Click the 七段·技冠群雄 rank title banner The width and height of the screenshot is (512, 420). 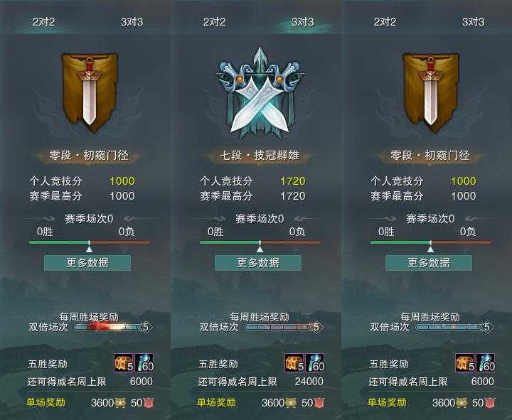(260, 156)
